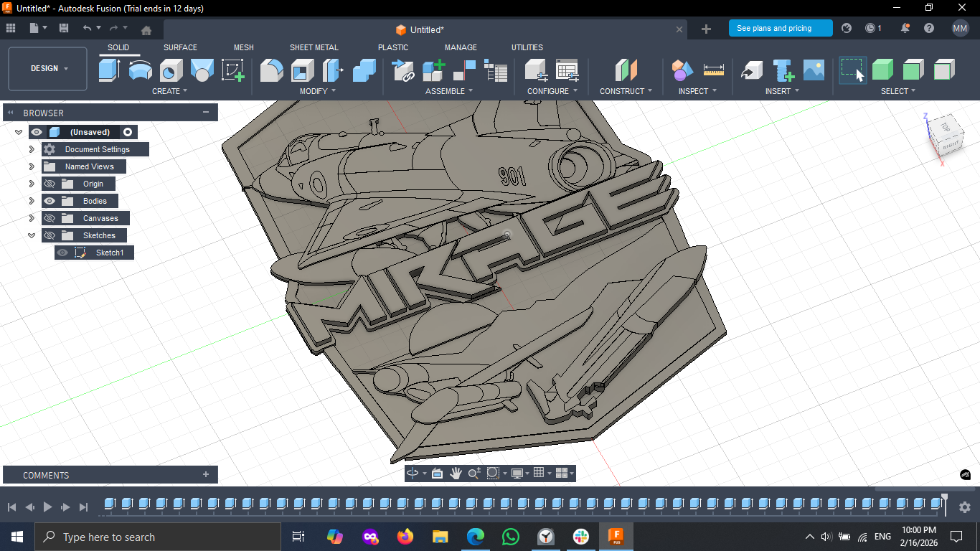Open the SELECT dropdown menu
Screen dimensions: 980x551
898,91
